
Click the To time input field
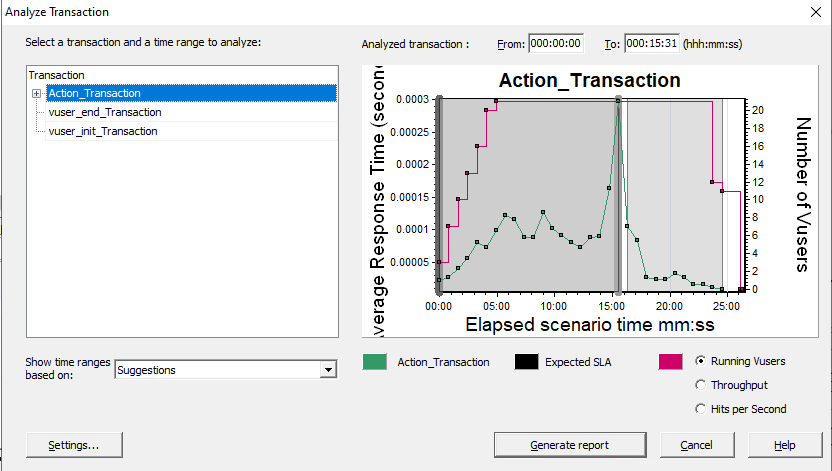click(x=651, y=44)
